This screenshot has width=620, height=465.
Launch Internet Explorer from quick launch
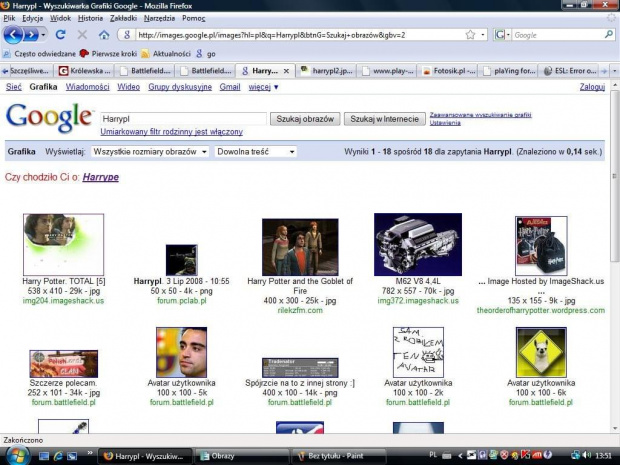click(x=58, y=456)
